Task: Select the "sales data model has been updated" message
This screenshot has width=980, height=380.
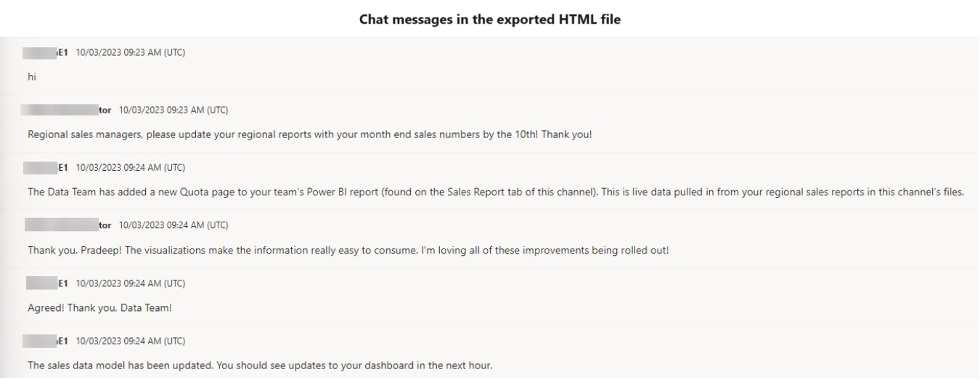Action: 260,365
